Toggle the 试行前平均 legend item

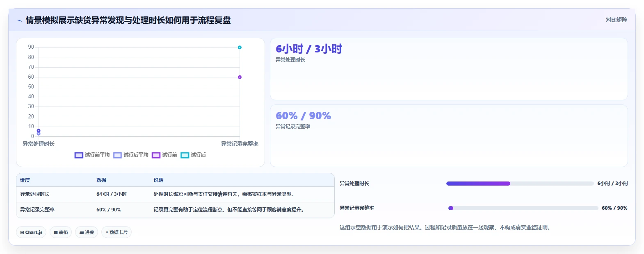tap(92, 155)
